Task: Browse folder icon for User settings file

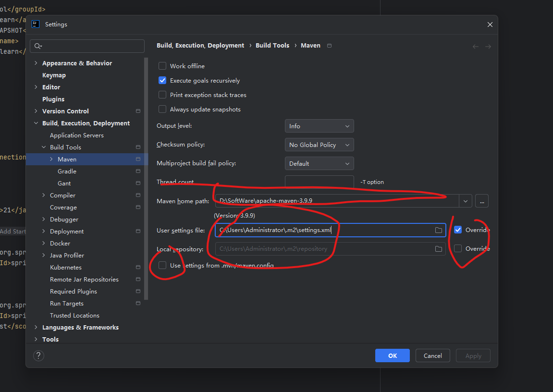Action: click(438, 230)
